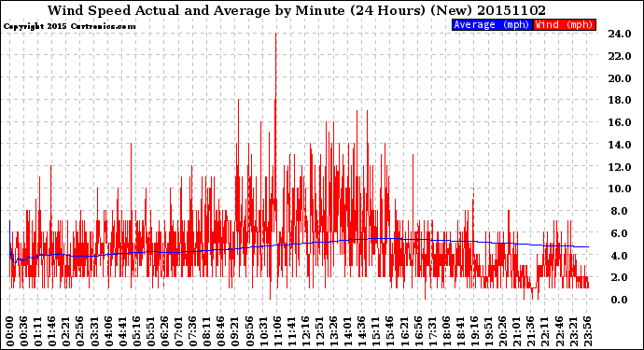Image resolution: width=644 pixels, height=350 pixels.
Task: Click the 09:56 time label
Action: point(249,331)
